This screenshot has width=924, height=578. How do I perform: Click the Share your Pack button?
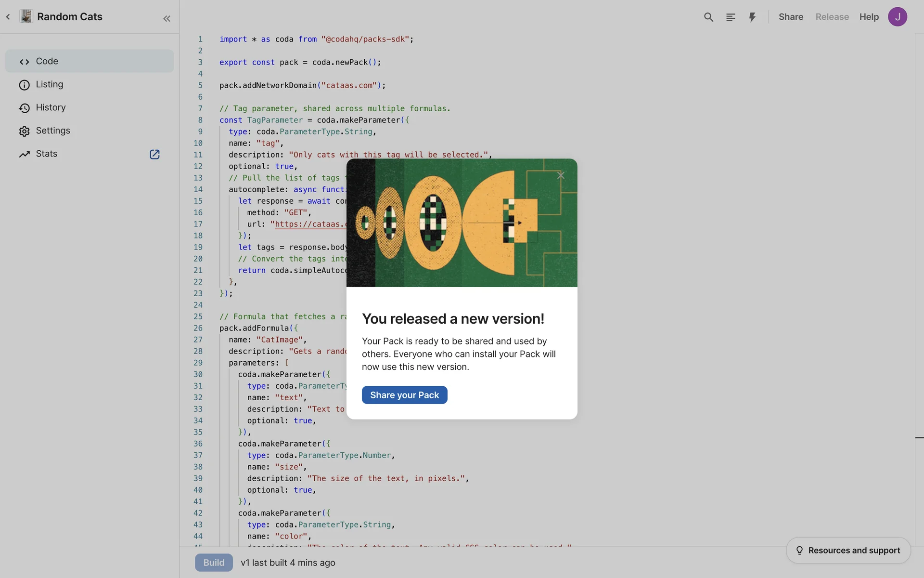click(404, 395)
